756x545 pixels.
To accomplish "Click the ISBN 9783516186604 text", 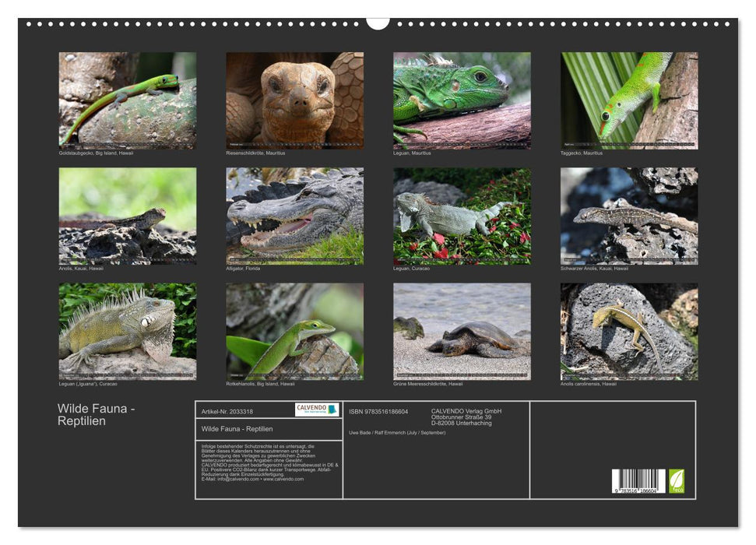I will point(378,411).
